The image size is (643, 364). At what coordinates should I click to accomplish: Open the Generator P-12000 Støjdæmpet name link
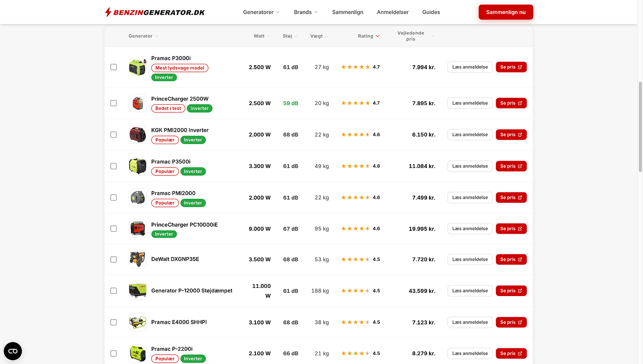click(x=192, y=291)
